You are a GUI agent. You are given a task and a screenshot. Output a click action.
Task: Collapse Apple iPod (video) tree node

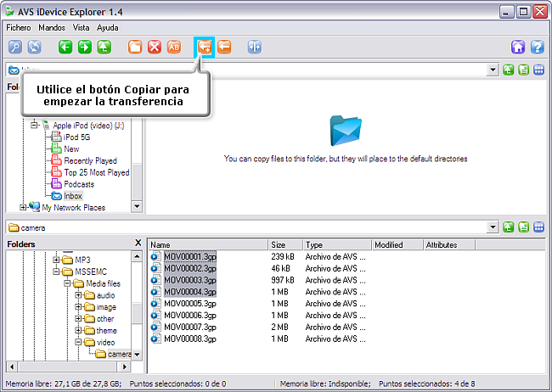coord(34,125)
